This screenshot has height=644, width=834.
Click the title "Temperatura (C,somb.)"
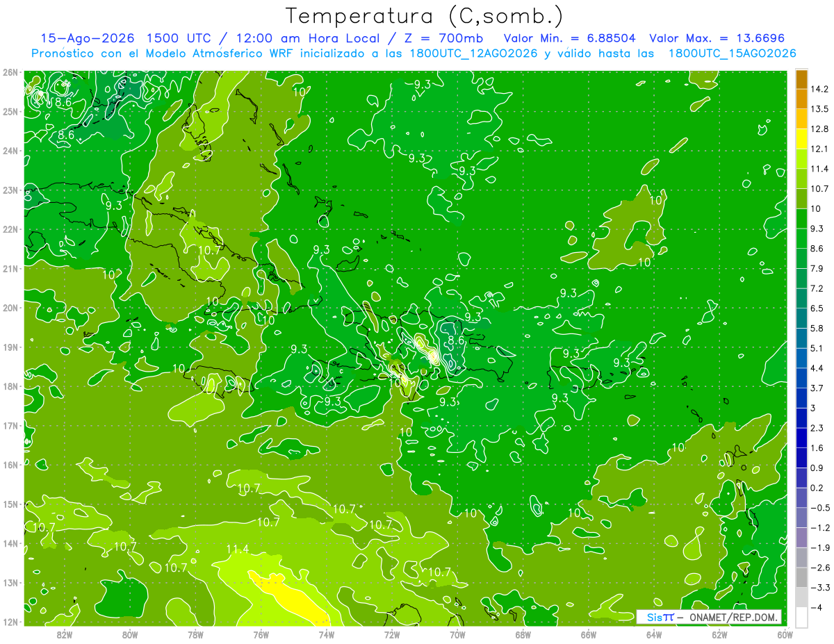coord(425,17)
